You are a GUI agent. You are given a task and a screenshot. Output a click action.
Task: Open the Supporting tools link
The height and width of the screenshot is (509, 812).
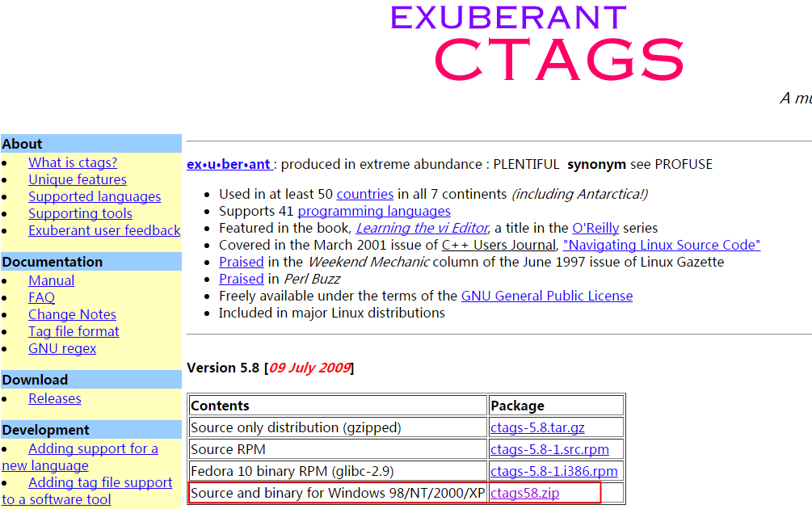(x=80, y=213)
